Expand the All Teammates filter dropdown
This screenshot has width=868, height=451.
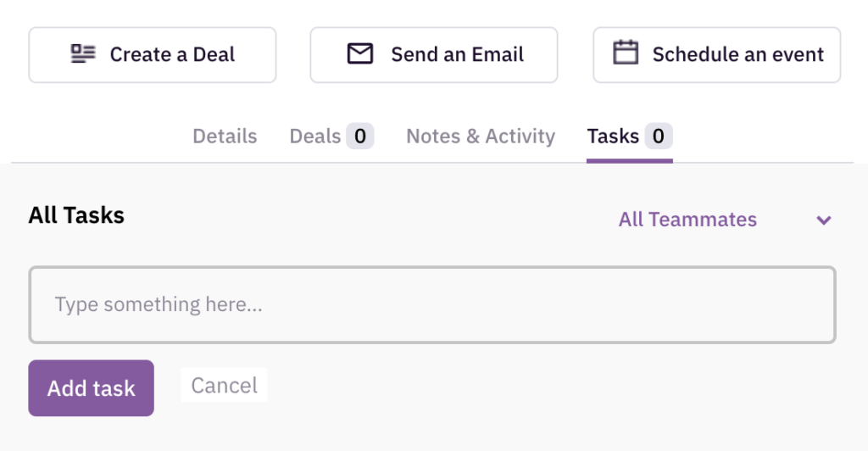pyautogui.click(x=726, y=220)
